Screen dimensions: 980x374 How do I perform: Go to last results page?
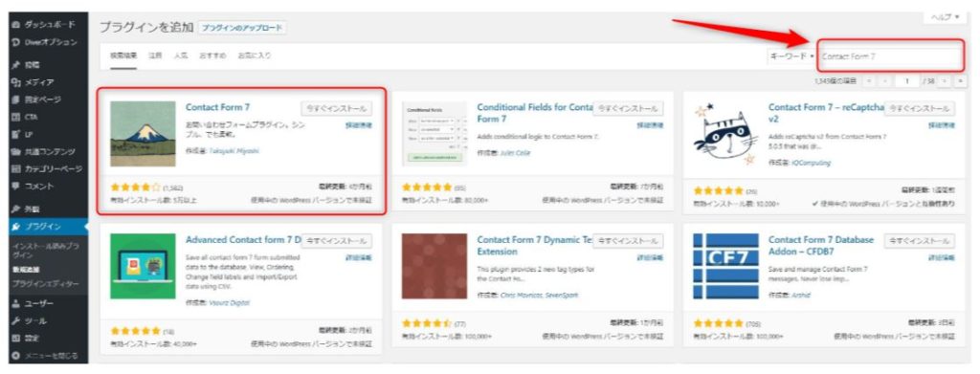point(960,82)
